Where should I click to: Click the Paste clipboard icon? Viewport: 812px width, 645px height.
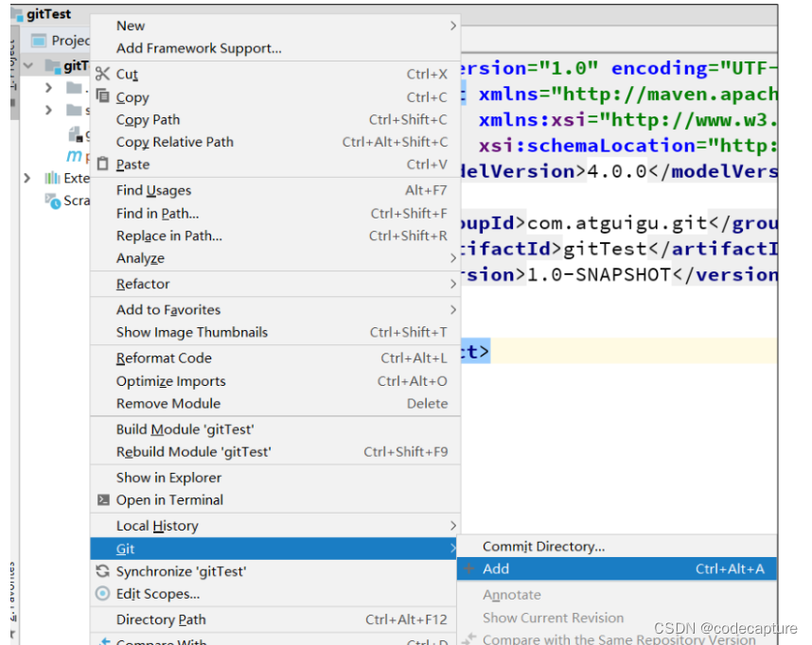click(x=103, y=164)
